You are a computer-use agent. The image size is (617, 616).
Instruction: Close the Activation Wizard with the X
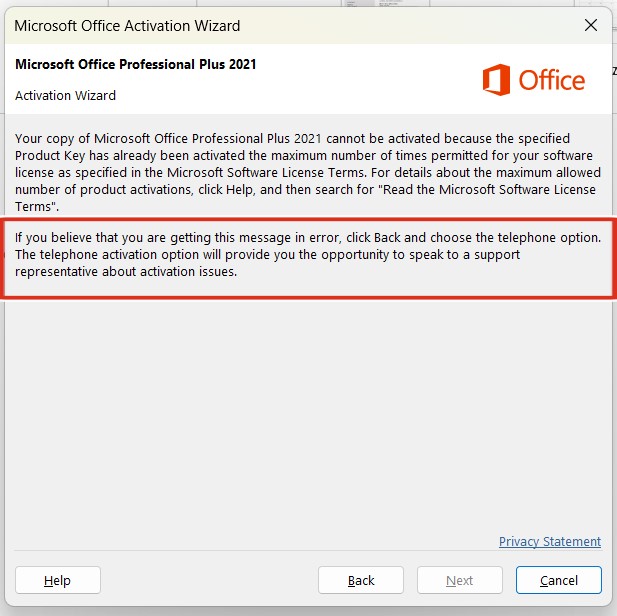[591, 26]
